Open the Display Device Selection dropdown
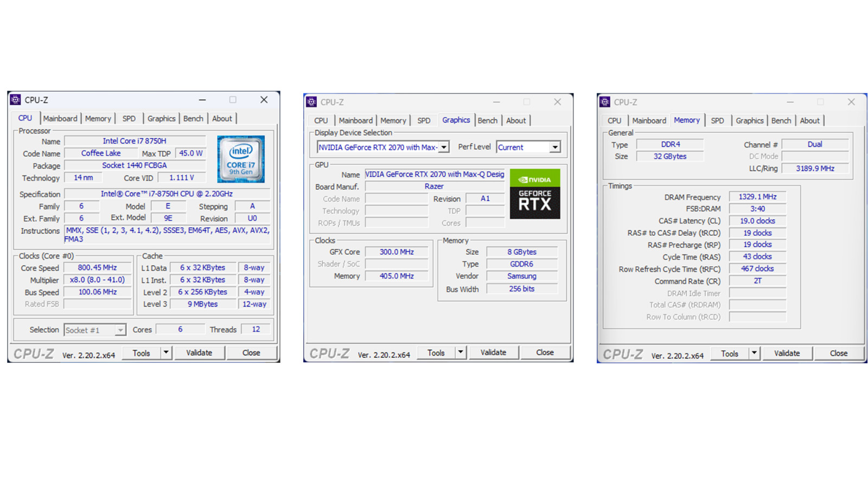The width and height of the screenshot is (868, 488). 444,147
